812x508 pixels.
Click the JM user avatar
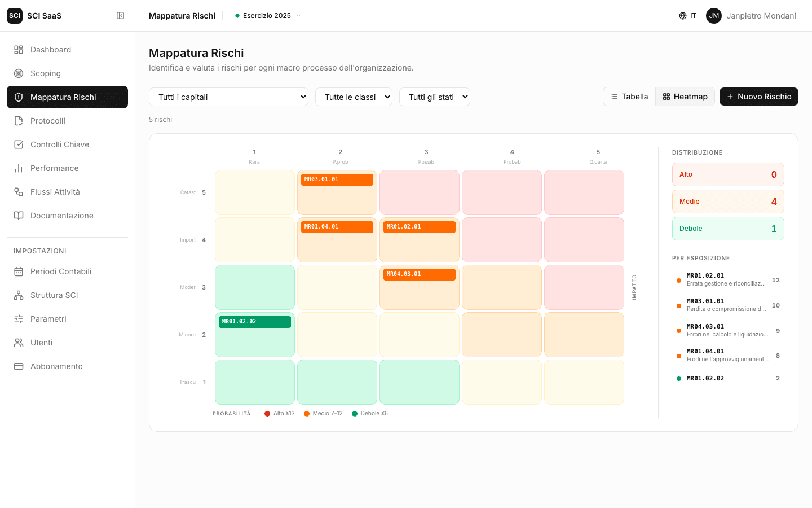point(714,16)
